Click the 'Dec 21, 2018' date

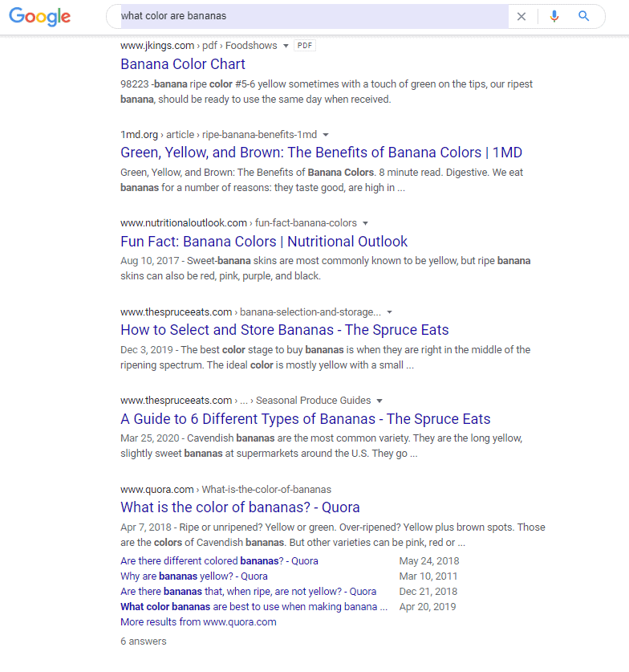tap(428, 592)
